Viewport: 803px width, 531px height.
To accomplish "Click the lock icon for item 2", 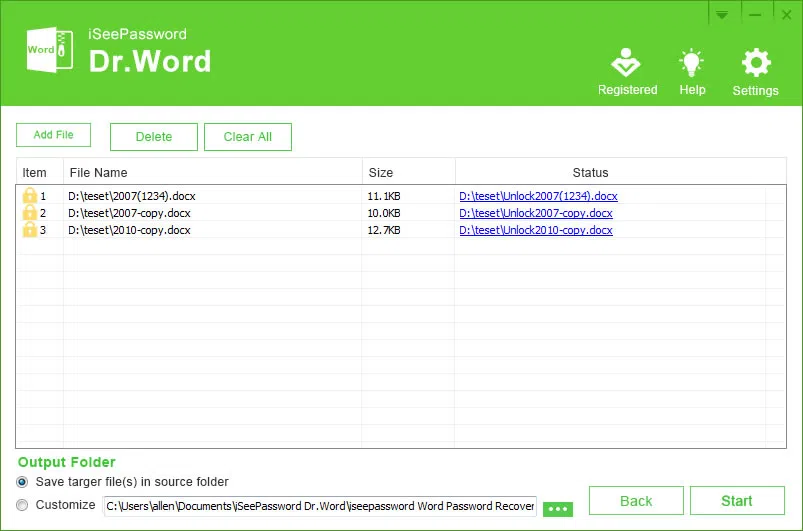I will coord(30,213).
